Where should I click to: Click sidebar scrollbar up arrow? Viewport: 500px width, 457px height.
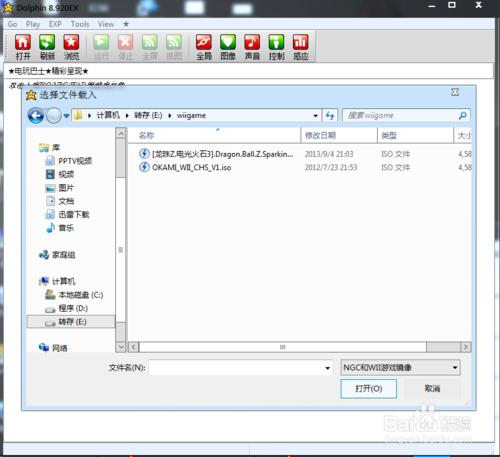pos(121,133)
